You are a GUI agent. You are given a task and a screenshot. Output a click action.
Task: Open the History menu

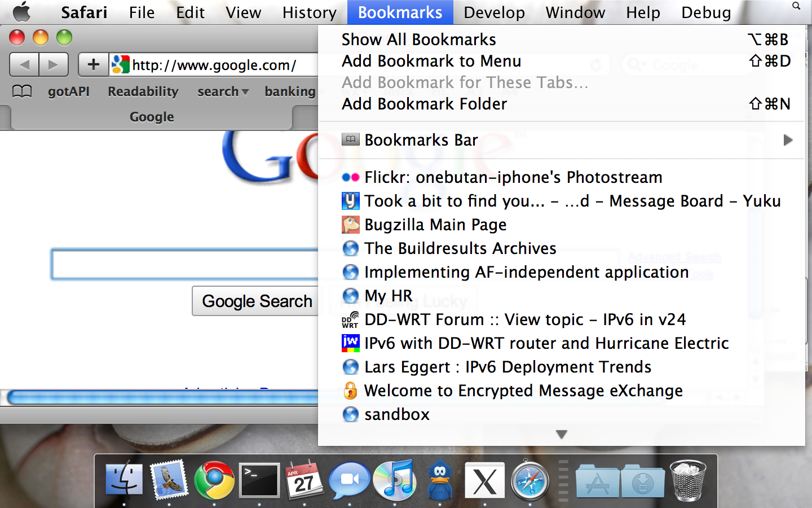coord(310,12)
